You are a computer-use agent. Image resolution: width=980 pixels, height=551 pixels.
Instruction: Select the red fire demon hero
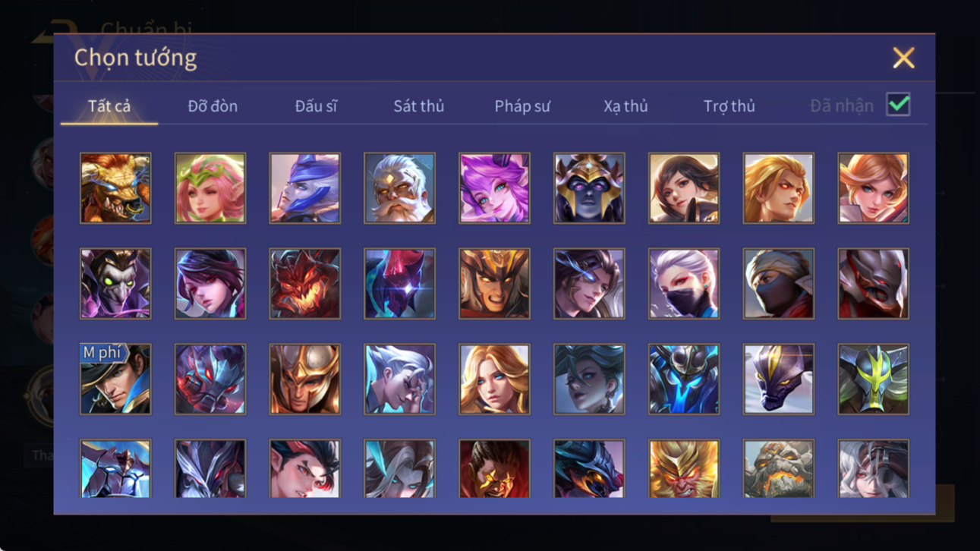coord(304,284)
